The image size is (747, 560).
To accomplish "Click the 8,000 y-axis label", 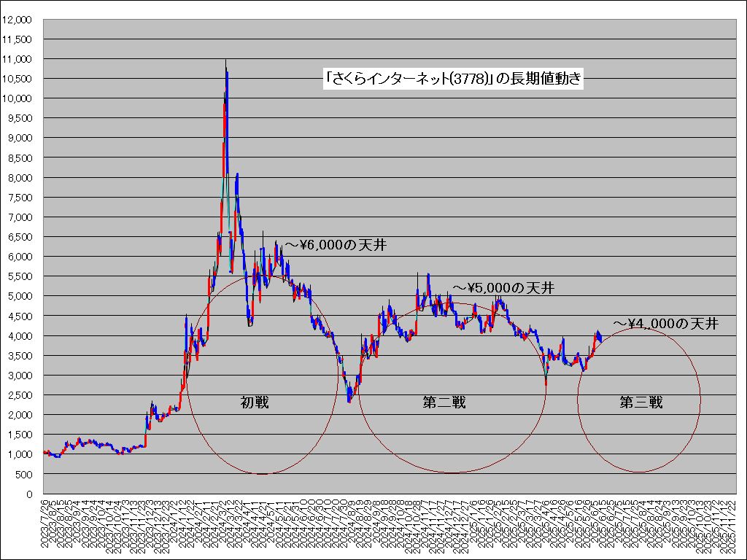I will [x=20, y=178].
